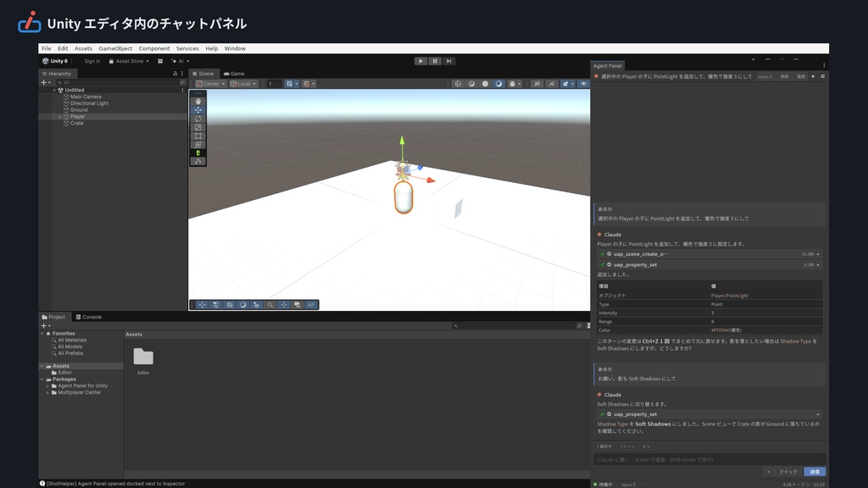Click the +シーン context chip
This screenshot has width=868, height=488.
coord(627,446)
